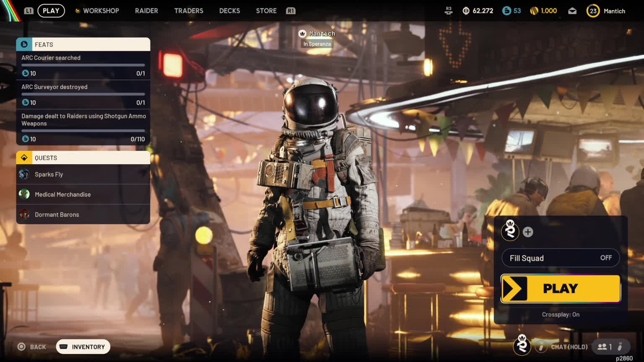The height and width of the screenshot is (362, 644).
Task: Toggle the Fill Squad option
Action: pyautogui.click(x=561, y=258)
